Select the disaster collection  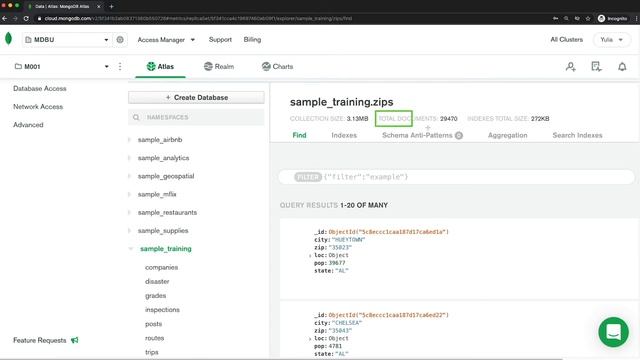[157, 282]
